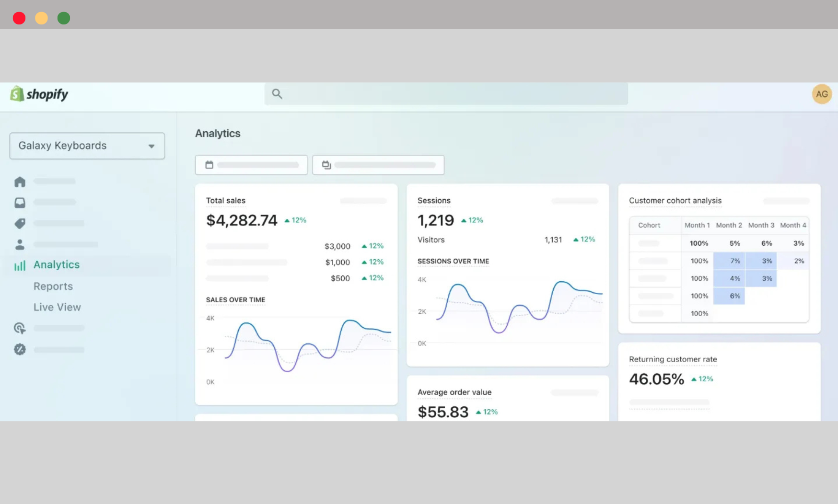Open the Customer cohort analysis report
Viewport: 838px width, 504px height.
coord(675,201)
